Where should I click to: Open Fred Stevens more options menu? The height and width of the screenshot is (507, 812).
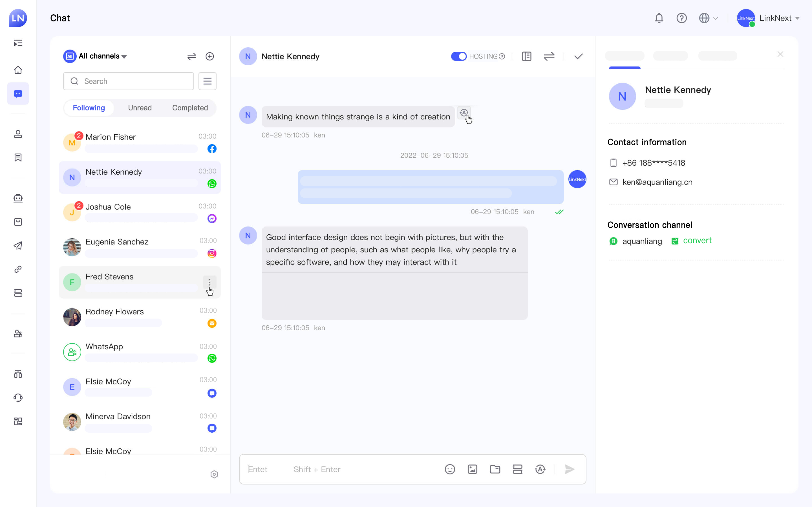click(209, 282)
